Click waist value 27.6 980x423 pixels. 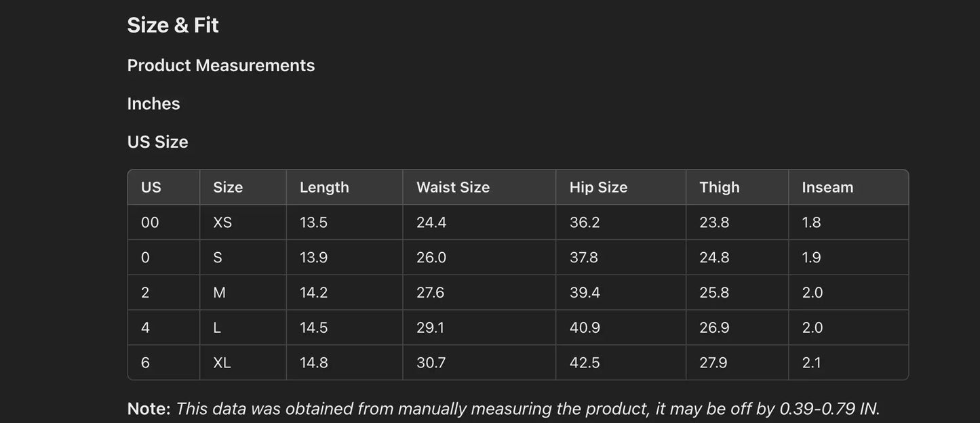click(431, 293)
